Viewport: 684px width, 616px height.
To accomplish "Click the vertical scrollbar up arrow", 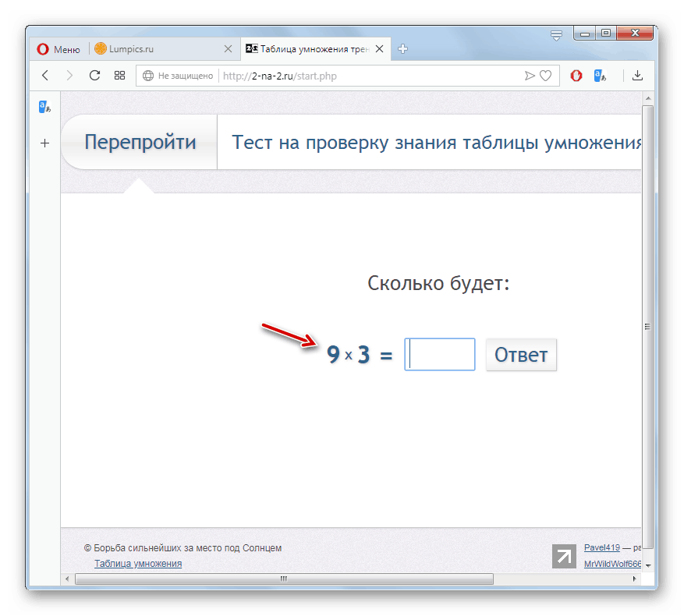I will click(648, 98).
